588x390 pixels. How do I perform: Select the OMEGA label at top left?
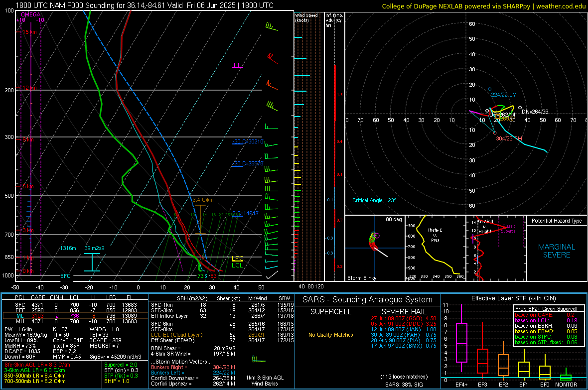tap(31, 14)
